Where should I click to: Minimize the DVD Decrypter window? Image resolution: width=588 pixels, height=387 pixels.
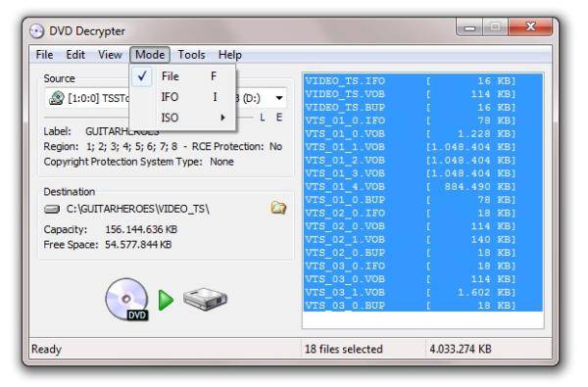[469, 27]
